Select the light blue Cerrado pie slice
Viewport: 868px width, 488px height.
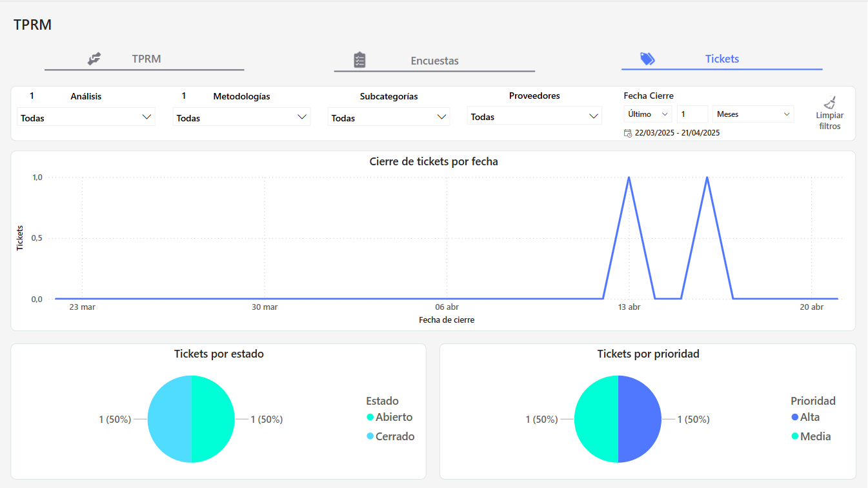(x=170, y=420)
